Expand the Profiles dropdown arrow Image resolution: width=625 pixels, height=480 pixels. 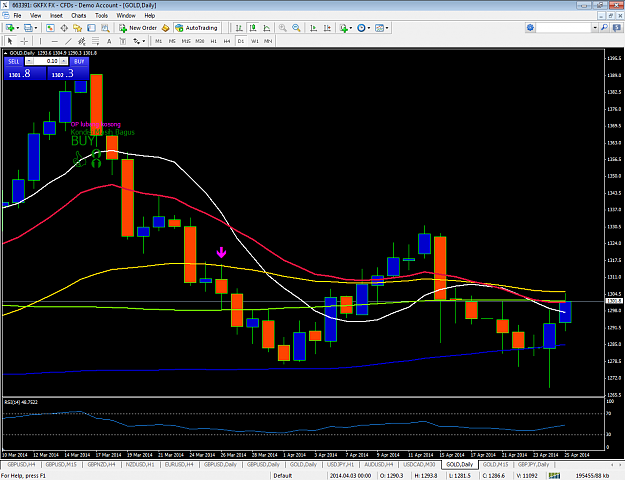pos(36,28)
